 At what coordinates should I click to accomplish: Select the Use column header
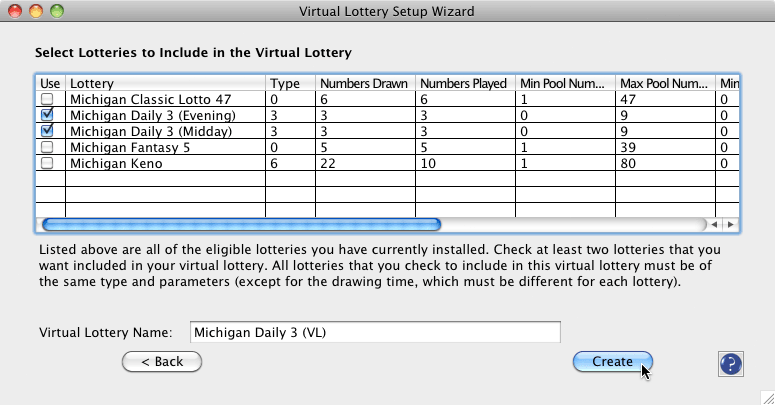coord(50,83)
